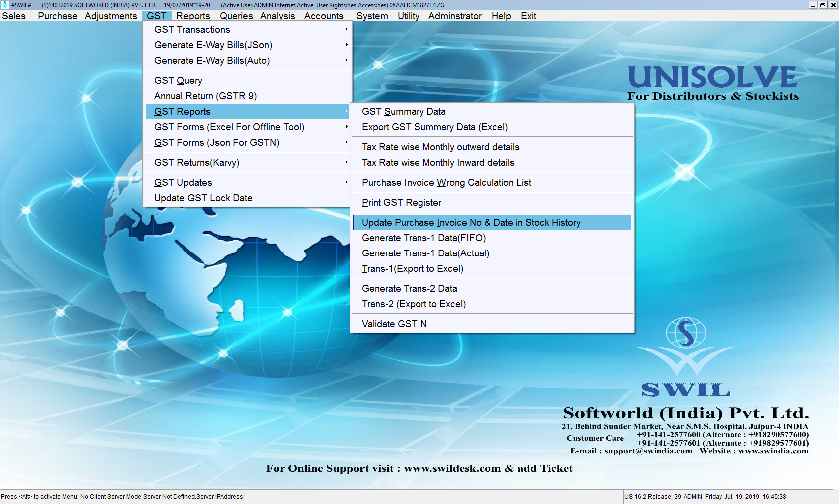Open Tax Rate wise Monthly outward details
Screen dimensions: 839x504
[492, 147]
